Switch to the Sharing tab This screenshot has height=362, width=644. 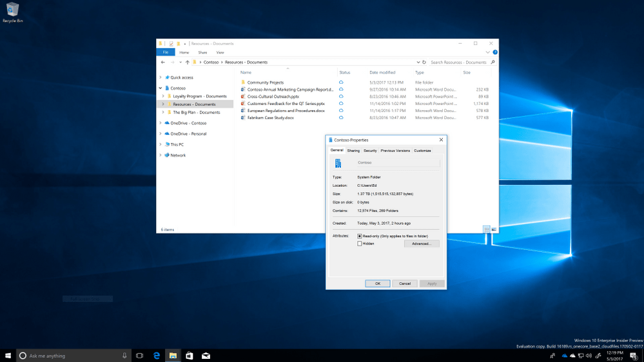(353, 151)
